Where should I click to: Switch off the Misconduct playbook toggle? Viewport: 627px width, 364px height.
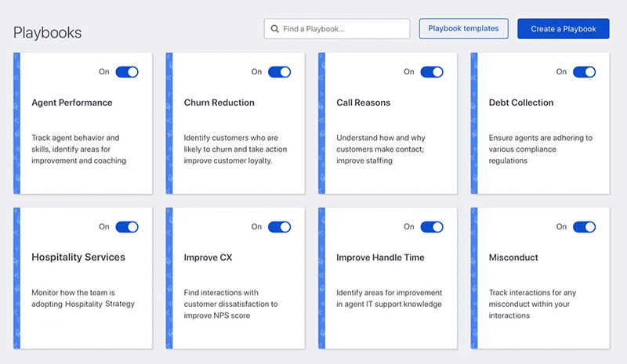[584, 227]
